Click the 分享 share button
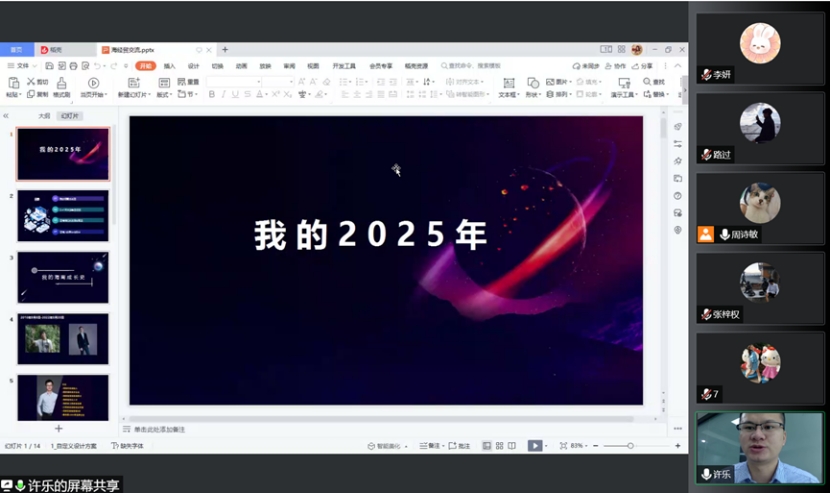The height and width of the screenshot is (493, 831). tap(642, 66)
